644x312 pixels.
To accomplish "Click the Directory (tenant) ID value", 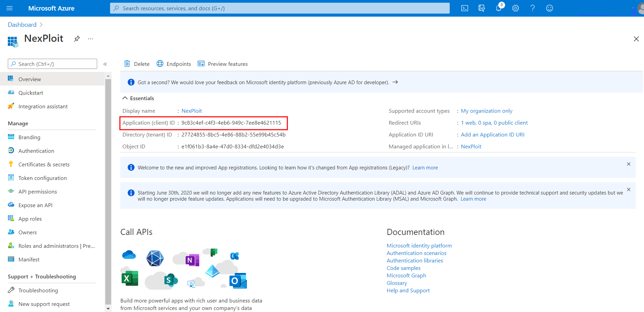I will click(x=233, y=134).
